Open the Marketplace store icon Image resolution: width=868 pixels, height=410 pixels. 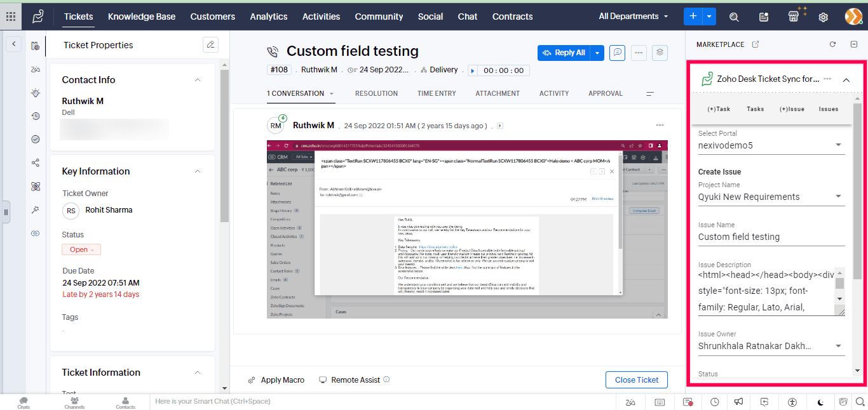794,17
